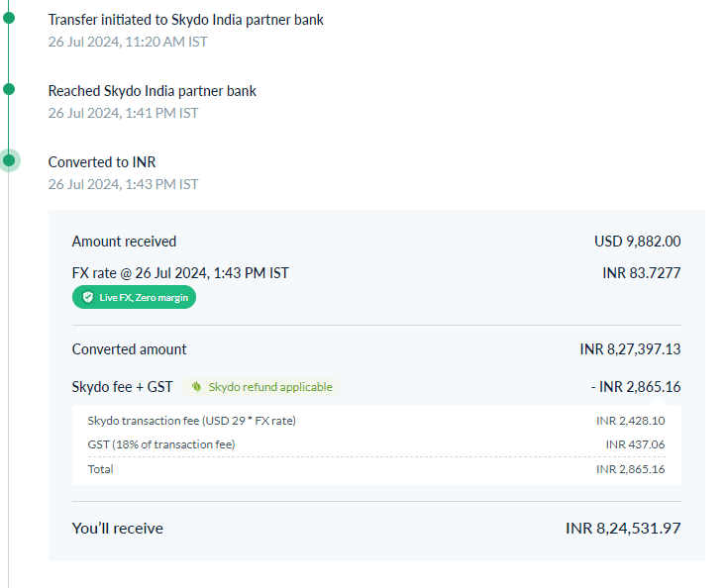Image resolution: width=726 pixels, height=588 pixels.
Task: Click the Reached Skydo India partner bank step
Action: tap(152, 91)
